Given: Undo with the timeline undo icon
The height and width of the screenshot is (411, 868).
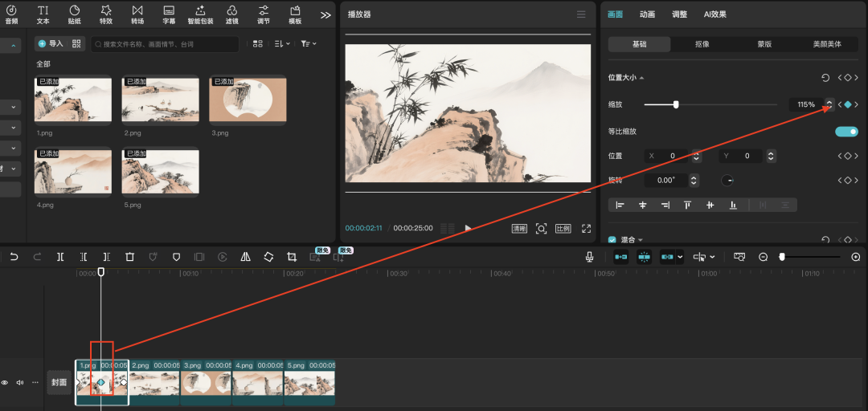Looking at the screenshot, I should [x=14, y=257].
